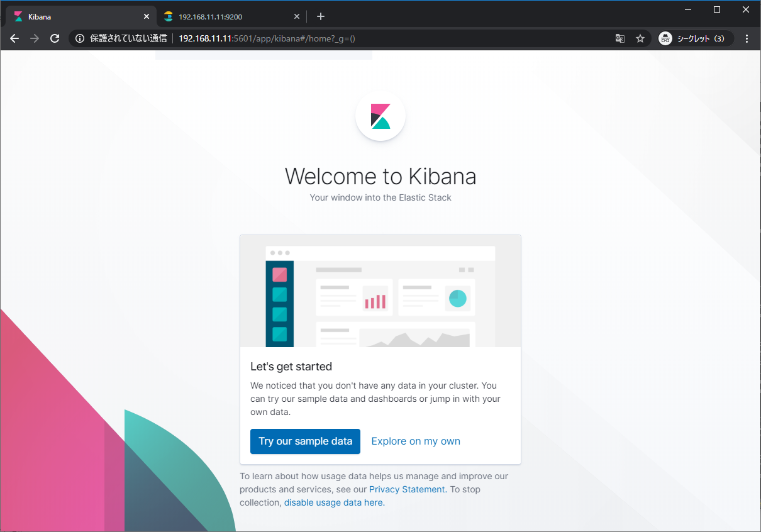
Task: Close the 192.168.11.11:9200 tab
Action: pos(296,16)
